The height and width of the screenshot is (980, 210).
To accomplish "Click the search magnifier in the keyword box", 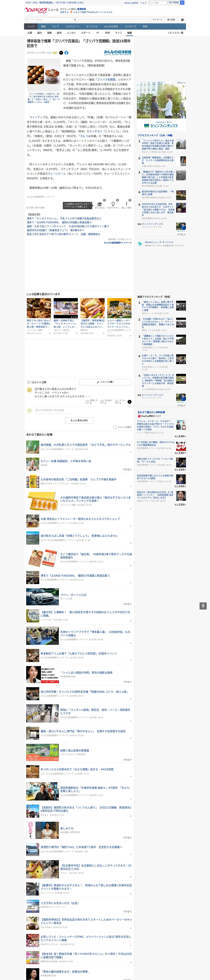I will click(x=75, y=20).
